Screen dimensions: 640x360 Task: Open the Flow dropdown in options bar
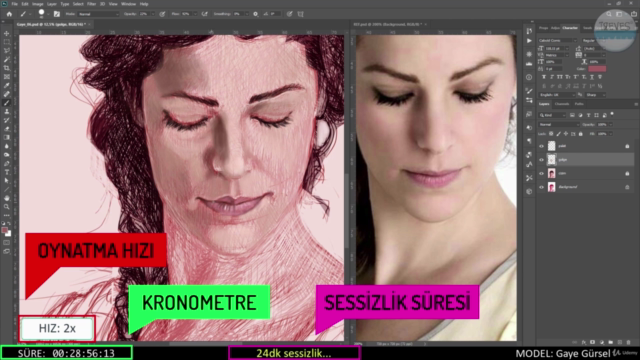195,14
